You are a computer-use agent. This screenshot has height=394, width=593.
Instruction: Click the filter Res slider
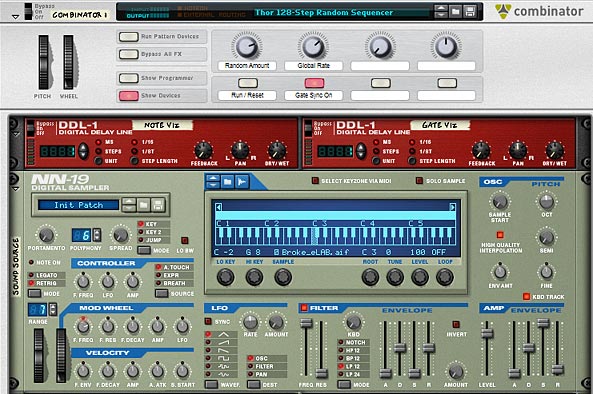point(321,374)
